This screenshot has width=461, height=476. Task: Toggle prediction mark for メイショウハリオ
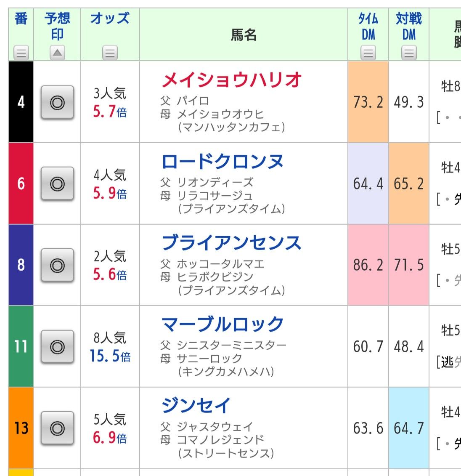click(x=57, y=102)
